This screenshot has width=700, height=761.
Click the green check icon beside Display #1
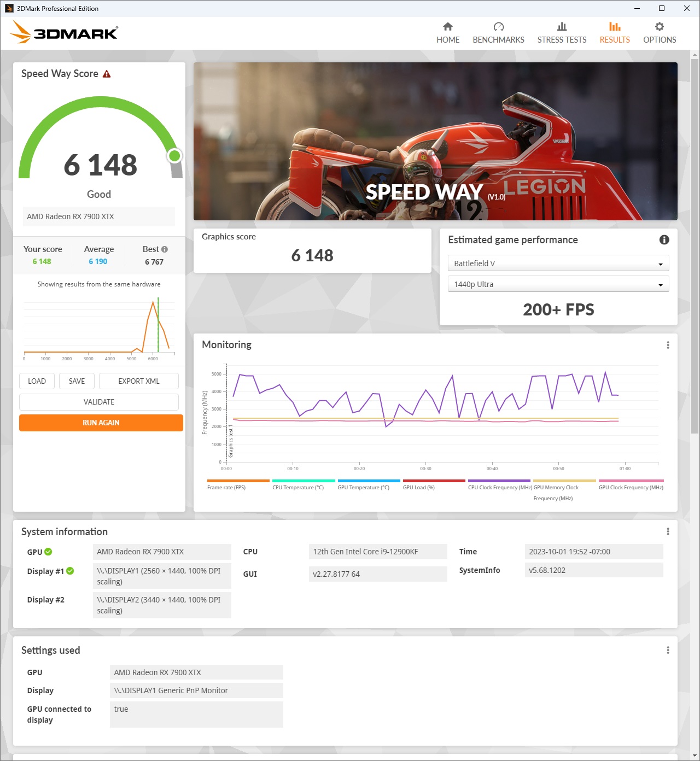click(70, 571)
